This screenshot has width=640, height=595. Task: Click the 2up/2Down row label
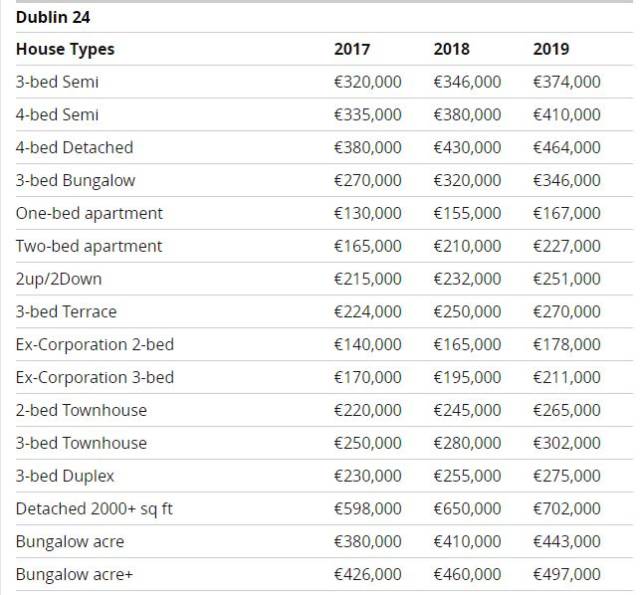point(58,279)
